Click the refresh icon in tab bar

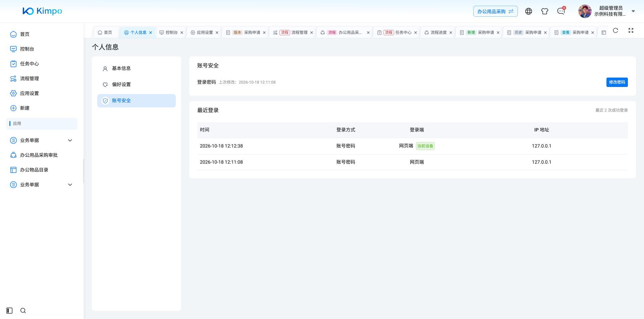coord(615,31)
